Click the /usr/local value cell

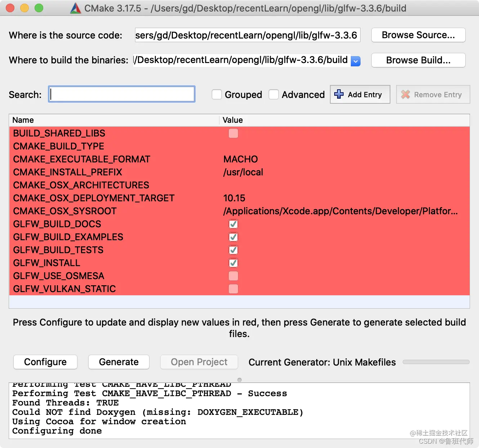click(243, 172)
